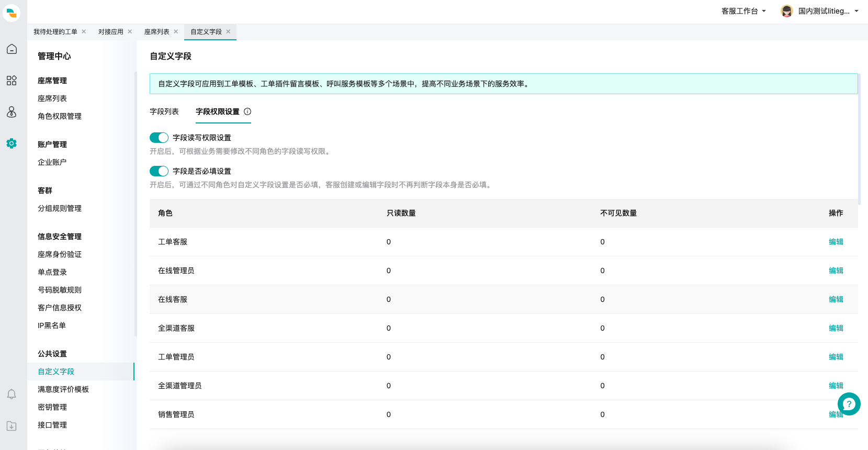Expand the 客服工作台 dropdown
Image resolution: width=868 pixels, height=450 pixels.
tap(743, 11)
